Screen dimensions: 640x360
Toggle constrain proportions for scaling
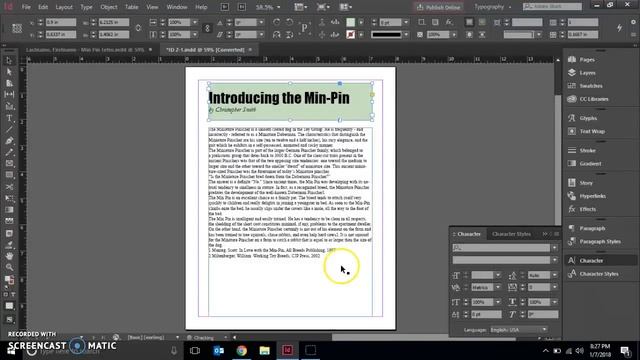[207, 28]
